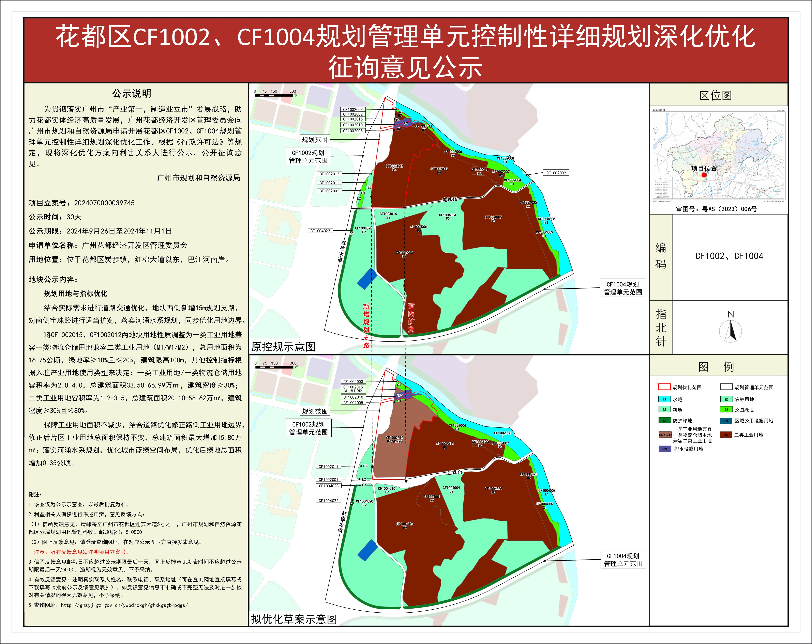Click the red project location dot
812x644 pixels.
tap(704, 175)
